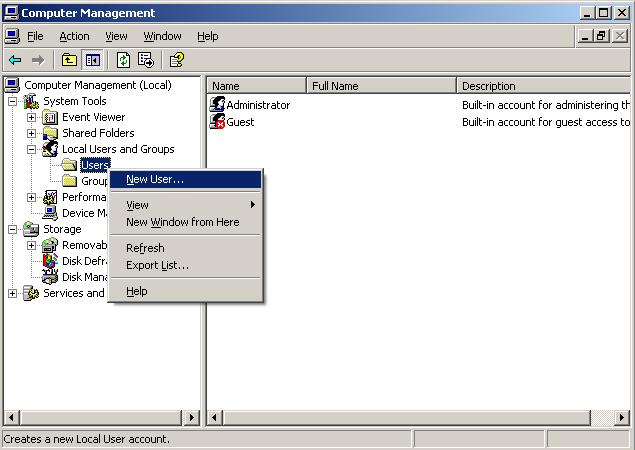Click the System Tools icon

[31, 101]
